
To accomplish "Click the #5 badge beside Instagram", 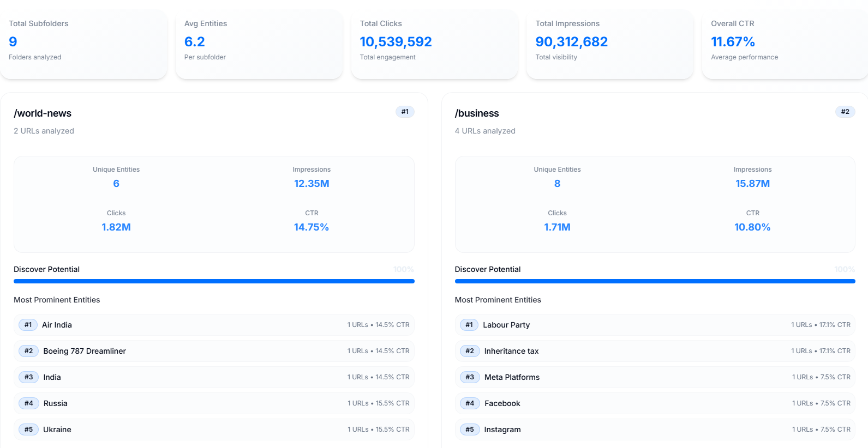I will pos(470,429).
